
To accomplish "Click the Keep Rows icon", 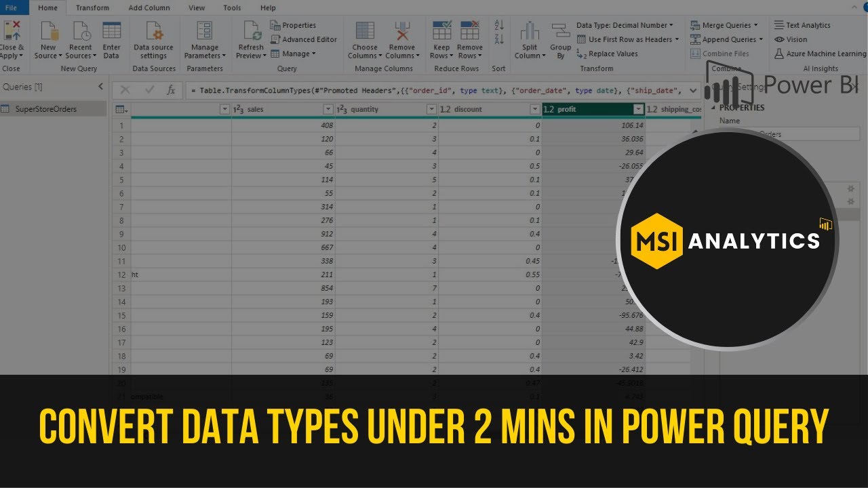I will (441, 31).
